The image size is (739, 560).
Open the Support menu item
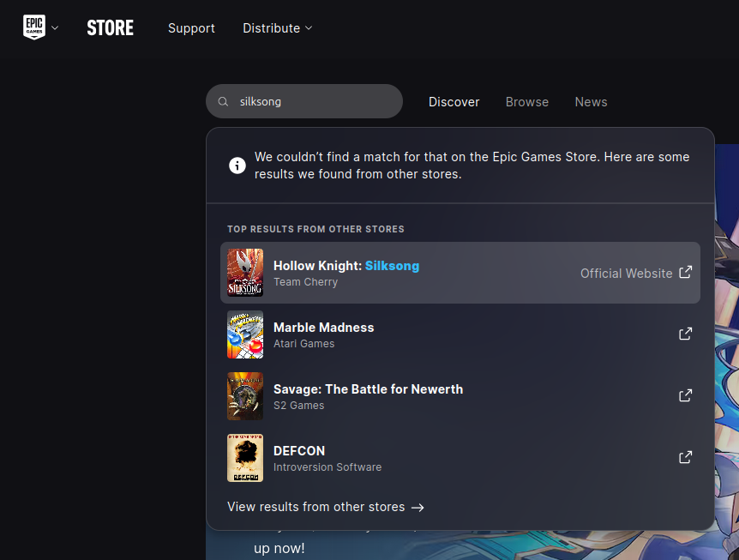191,28
